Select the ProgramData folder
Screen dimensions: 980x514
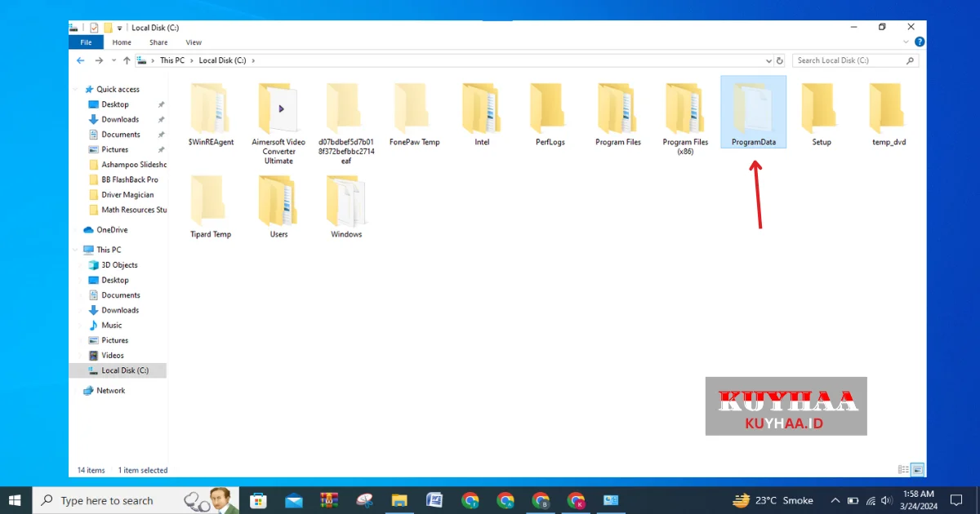(753, 113)
